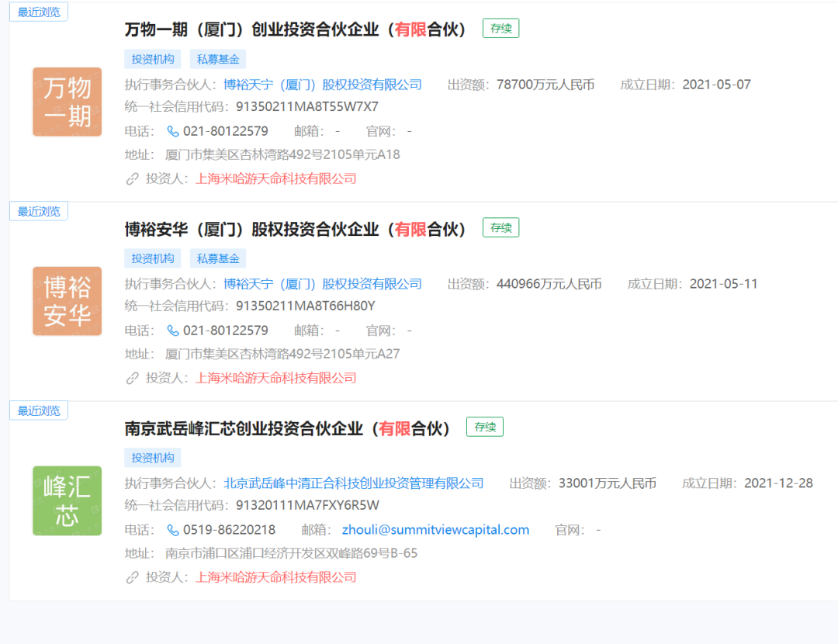Open partner 博裕天宁 link in 万物一期 card
This screenshot has width=838, height=644.
[x=322, y=85]
